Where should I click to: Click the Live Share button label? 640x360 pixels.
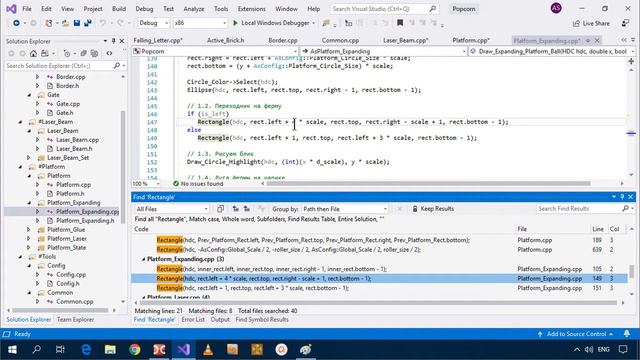pyautogui.click(x=596, y=23)
